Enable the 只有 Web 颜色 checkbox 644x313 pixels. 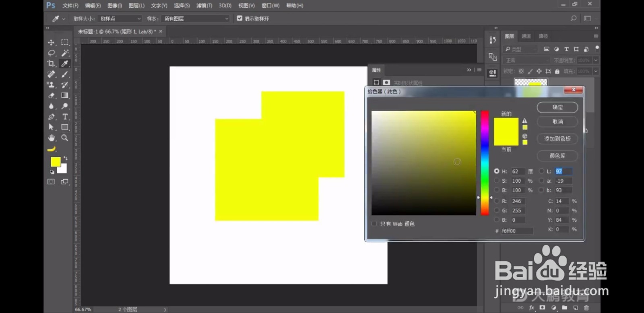374,224
